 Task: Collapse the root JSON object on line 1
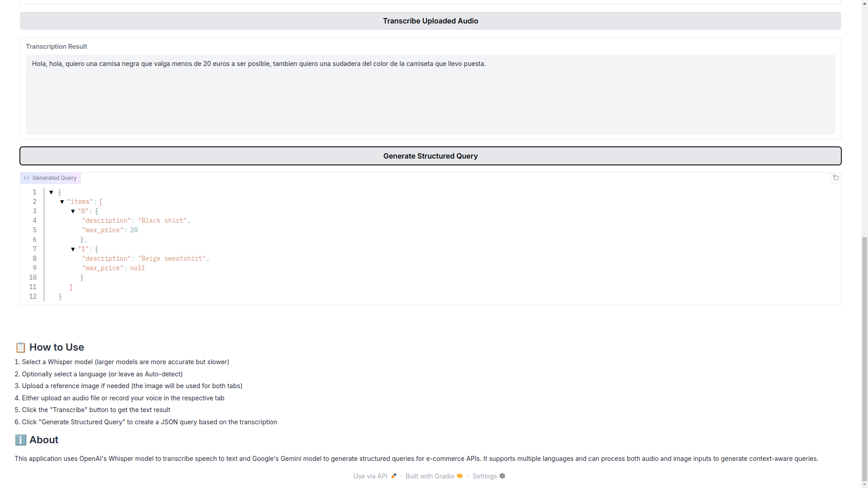(51, 192)
